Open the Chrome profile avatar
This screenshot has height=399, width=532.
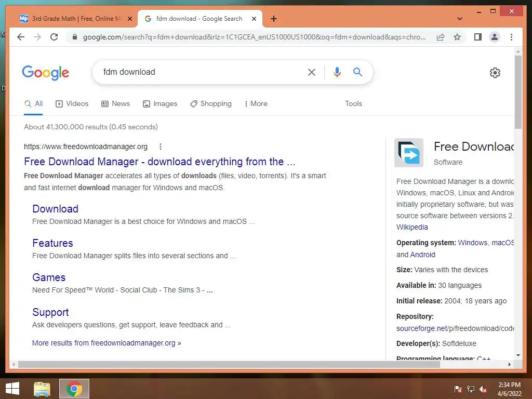495,37
